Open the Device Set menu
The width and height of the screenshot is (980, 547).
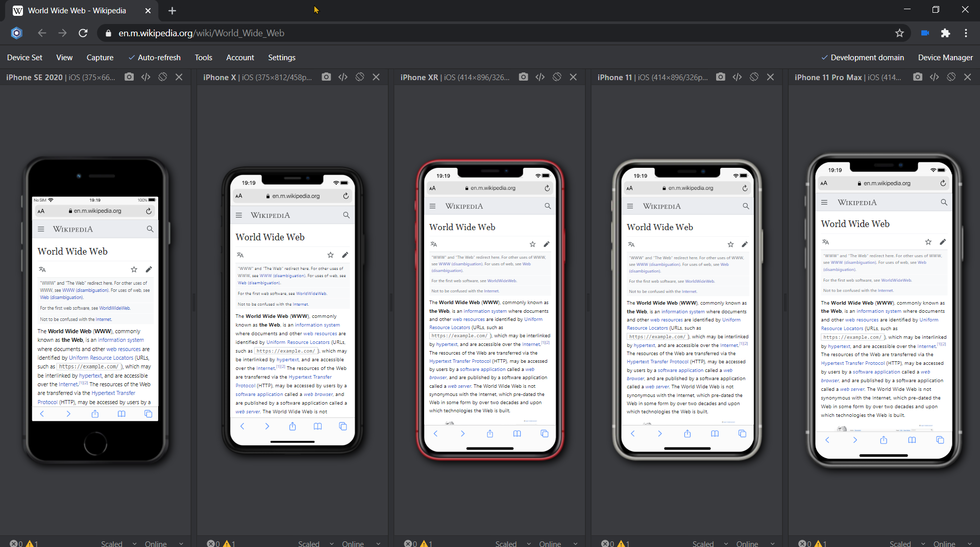pyautogui.click(x=24, y=57)
